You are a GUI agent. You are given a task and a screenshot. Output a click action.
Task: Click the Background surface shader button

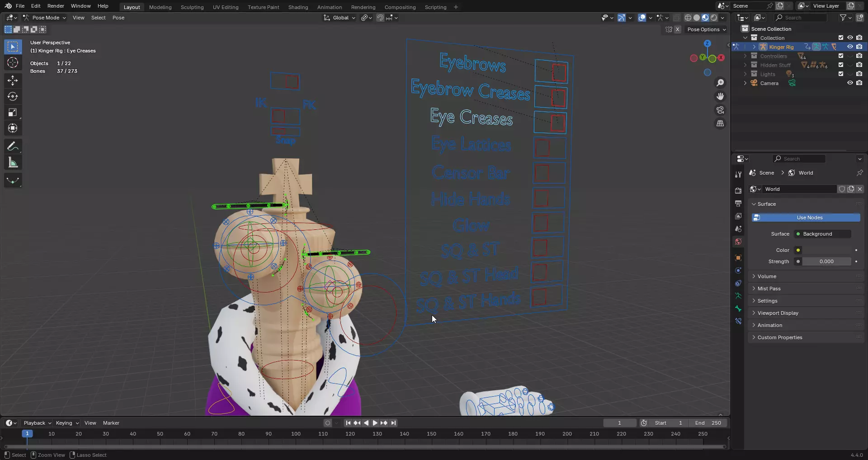(x=822, y=234)
